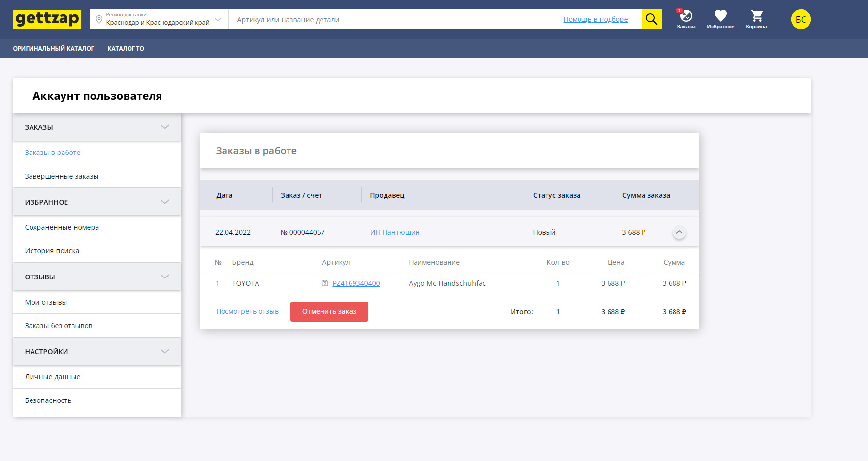Screen dimensions: 868x461
Task: Open ОРИГИНАЛЬНЫЙ КАТАЛОГ menu item
Action: tap(53, 48)
